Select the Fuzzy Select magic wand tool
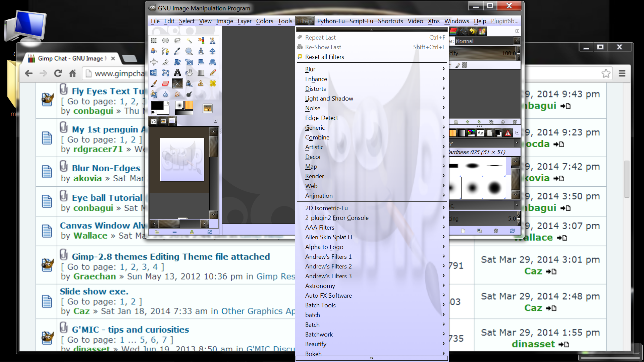This screenshot has width=644, height=362. click(x=189, y=41)
